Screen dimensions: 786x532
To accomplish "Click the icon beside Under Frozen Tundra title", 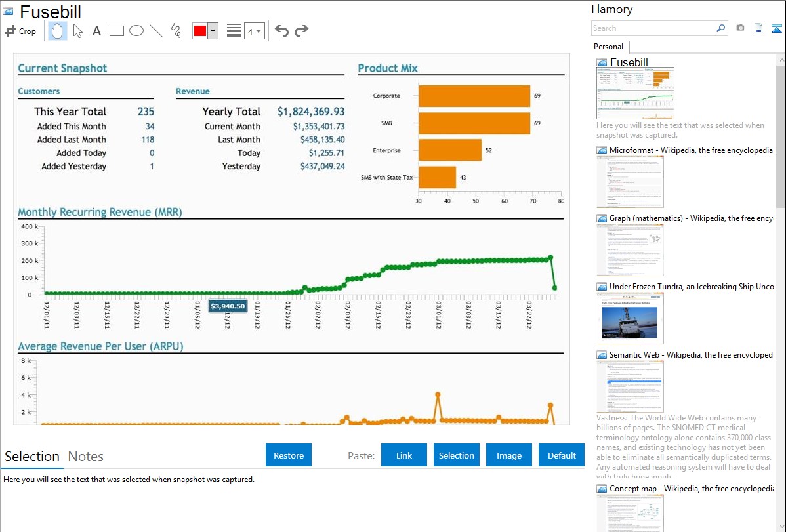I will [x=602, y=287].
